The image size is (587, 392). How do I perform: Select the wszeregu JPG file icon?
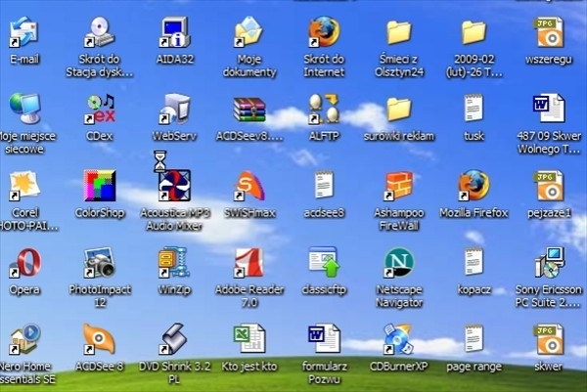click(x=549, y=32)
